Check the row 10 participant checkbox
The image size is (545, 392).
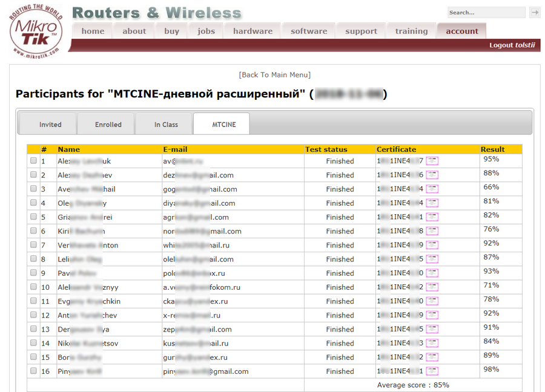tap(33, 287)
